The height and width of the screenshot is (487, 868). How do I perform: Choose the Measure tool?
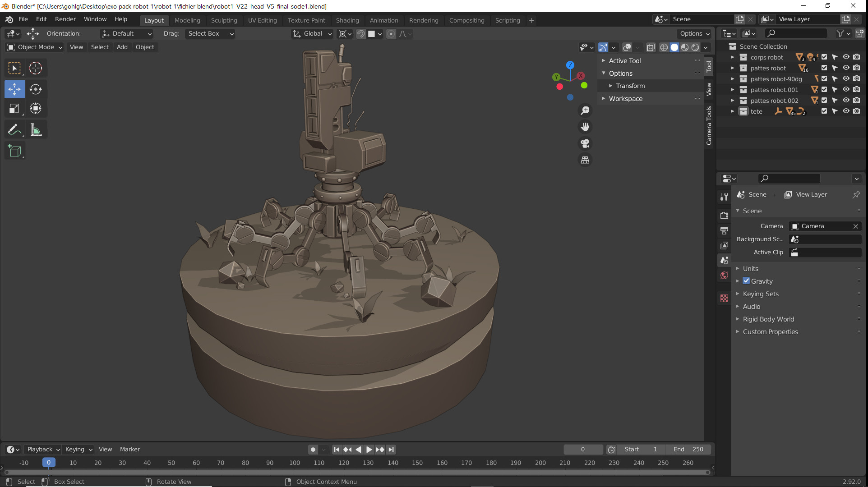click(x=36, y=130)
